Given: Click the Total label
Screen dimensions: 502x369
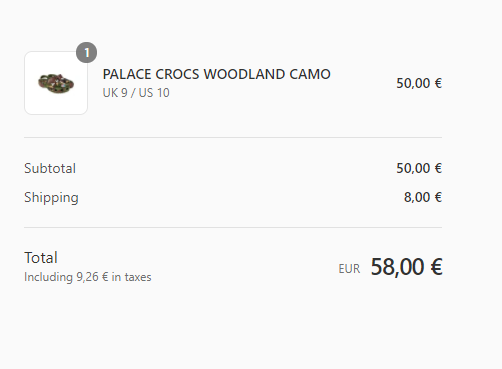Looking at the screenshot, I should (x=41, y=258).
